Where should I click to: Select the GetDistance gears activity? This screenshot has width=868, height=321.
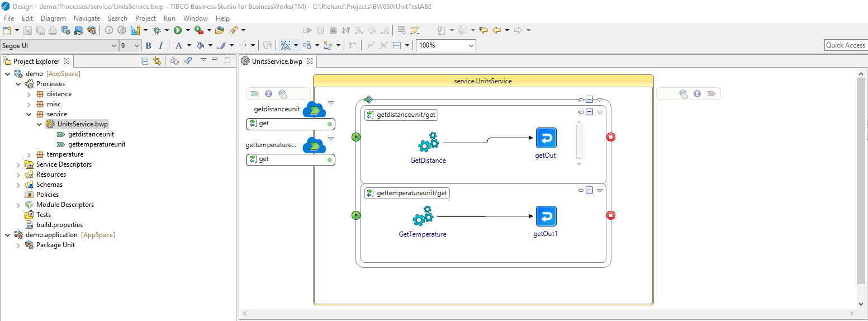click(428, 143)
